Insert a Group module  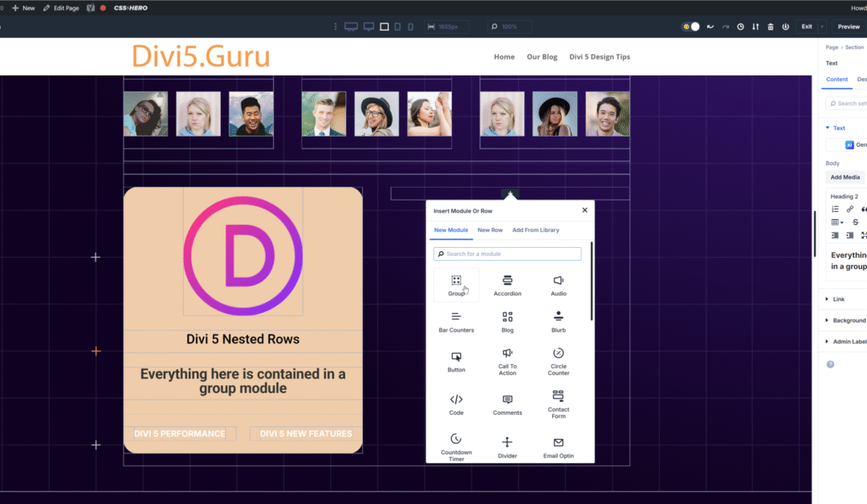456,285
